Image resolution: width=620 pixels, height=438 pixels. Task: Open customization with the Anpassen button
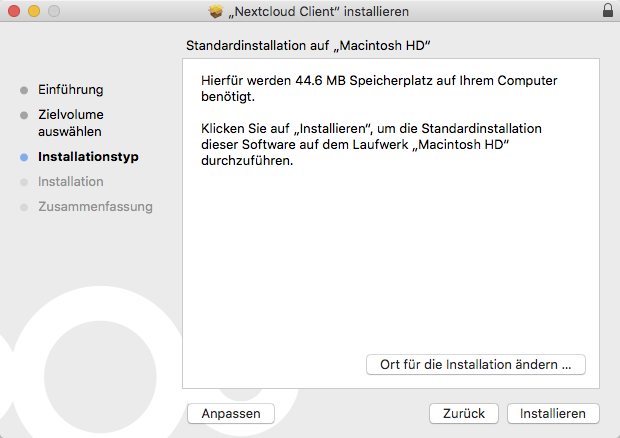231,413
